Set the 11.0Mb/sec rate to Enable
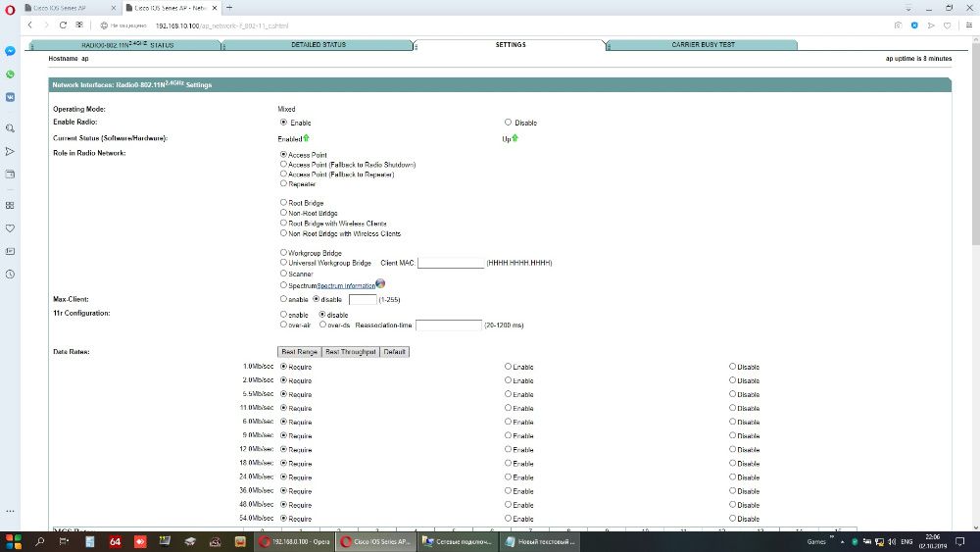 tap(508, 408)
